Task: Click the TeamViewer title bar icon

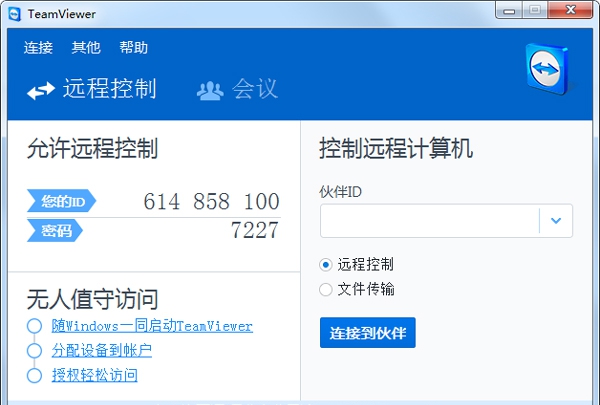Action: coord(14,14)
